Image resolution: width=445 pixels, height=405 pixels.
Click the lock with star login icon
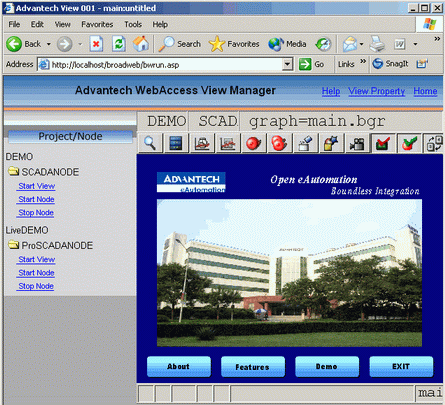tap(331, 144)
